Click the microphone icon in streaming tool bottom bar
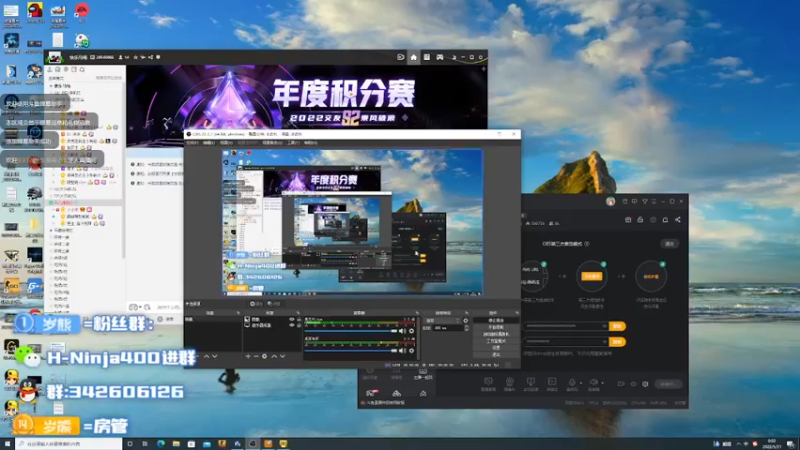 pos(572,382)
